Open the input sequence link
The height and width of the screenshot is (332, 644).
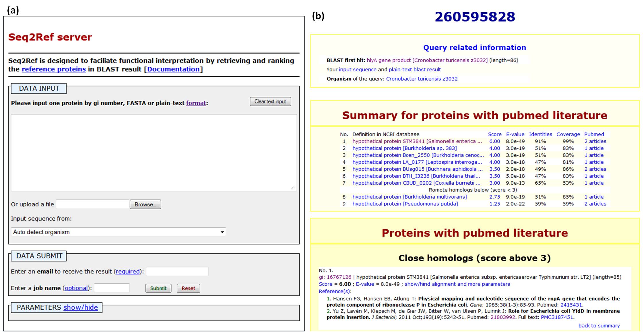358,69
